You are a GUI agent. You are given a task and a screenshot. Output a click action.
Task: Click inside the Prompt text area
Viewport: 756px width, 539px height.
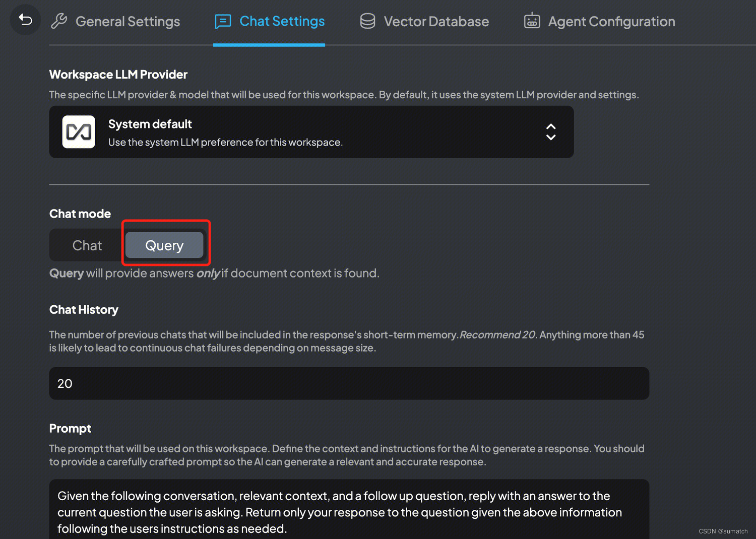[349, 510]
